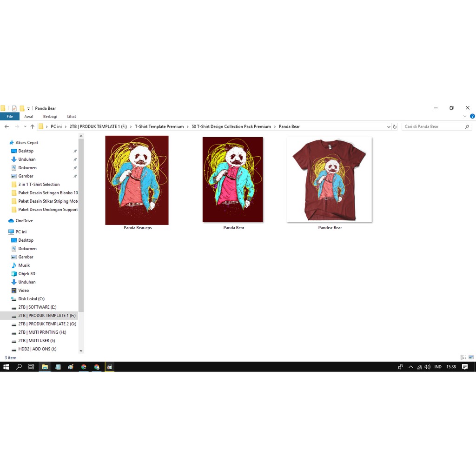476x476 pixels.
Task: Open the volume control in the tray
Action: 428,367
